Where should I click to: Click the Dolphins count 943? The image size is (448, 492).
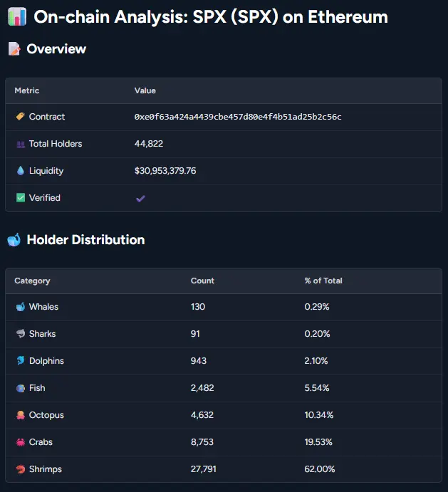[x=199, y=360]
